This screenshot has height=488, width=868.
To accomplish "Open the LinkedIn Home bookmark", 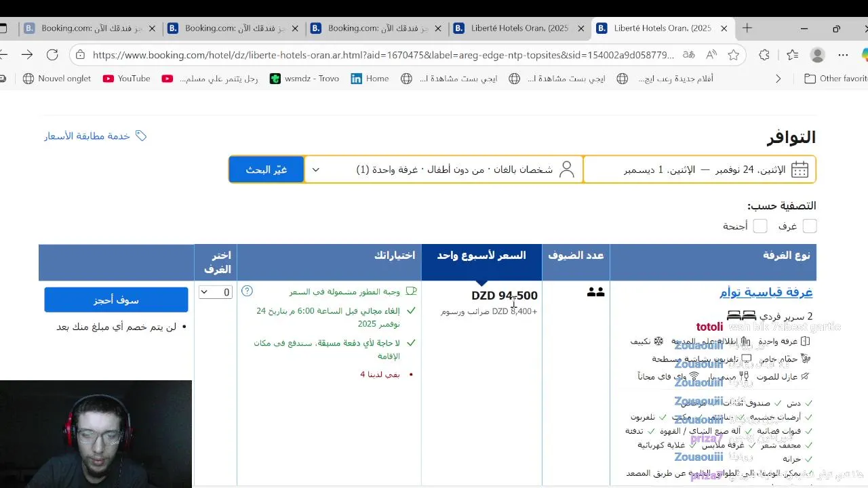I will pos(370,79).
